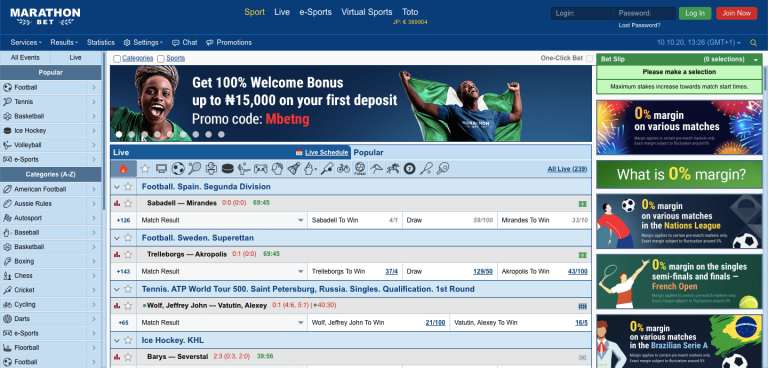Click the Password input field
The height and width of the screenshot is (368, 768).
[x=645, y=13]
